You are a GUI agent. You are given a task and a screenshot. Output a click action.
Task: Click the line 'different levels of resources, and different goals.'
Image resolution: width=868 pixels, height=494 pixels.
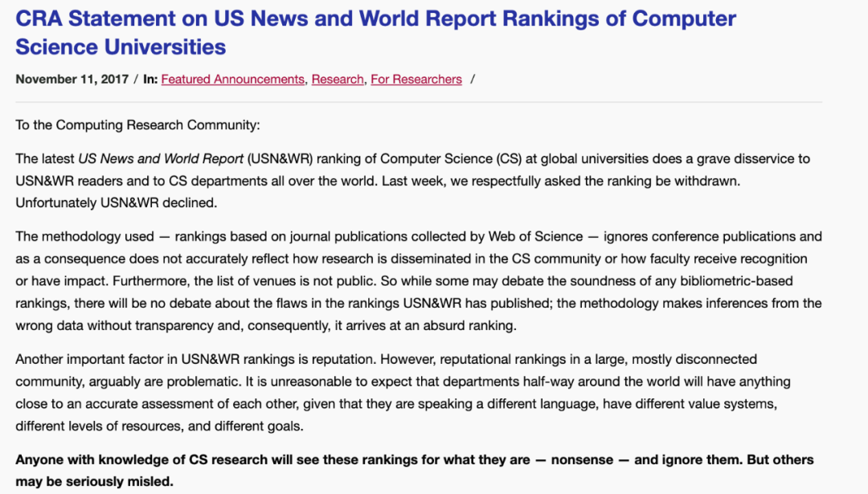pos(159,427)
